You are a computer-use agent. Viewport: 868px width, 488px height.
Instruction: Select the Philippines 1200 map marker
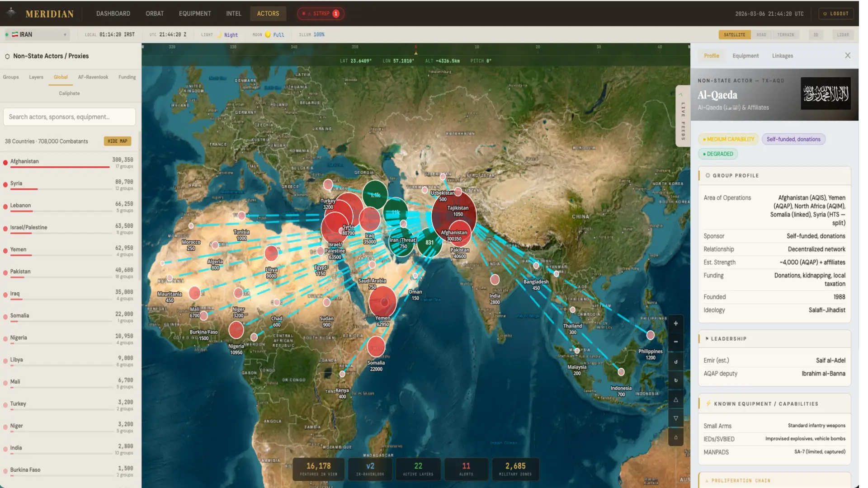650,335
